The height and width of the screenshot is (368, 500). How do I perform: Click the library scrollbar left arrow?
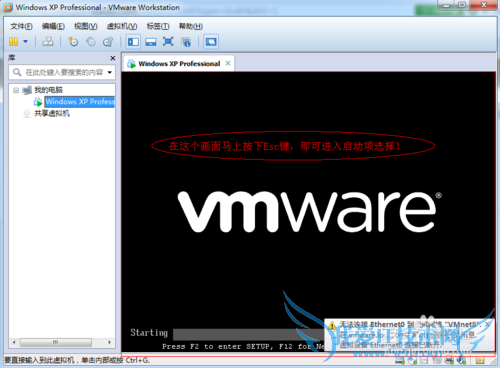point(14,342)
